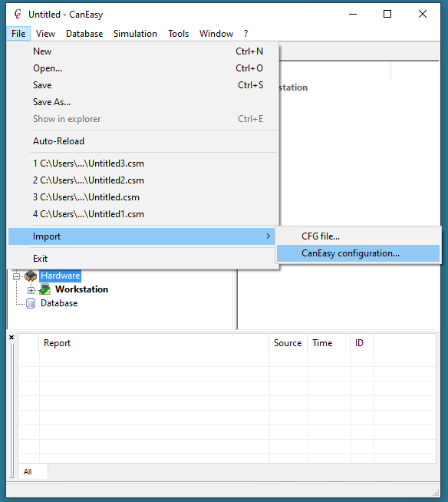Select the Hardware chip icon in tree
448x502 pixels.
coord(31,276)
